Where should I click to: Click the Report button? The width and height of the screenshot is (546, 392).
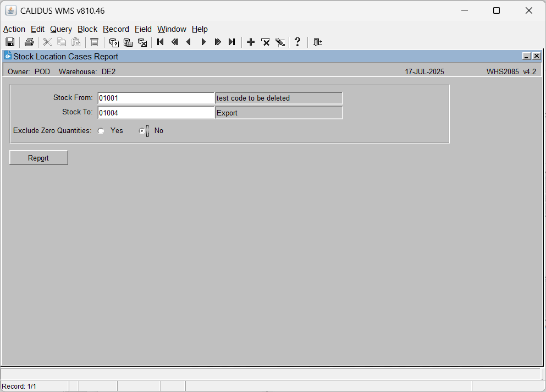[38, 158]
